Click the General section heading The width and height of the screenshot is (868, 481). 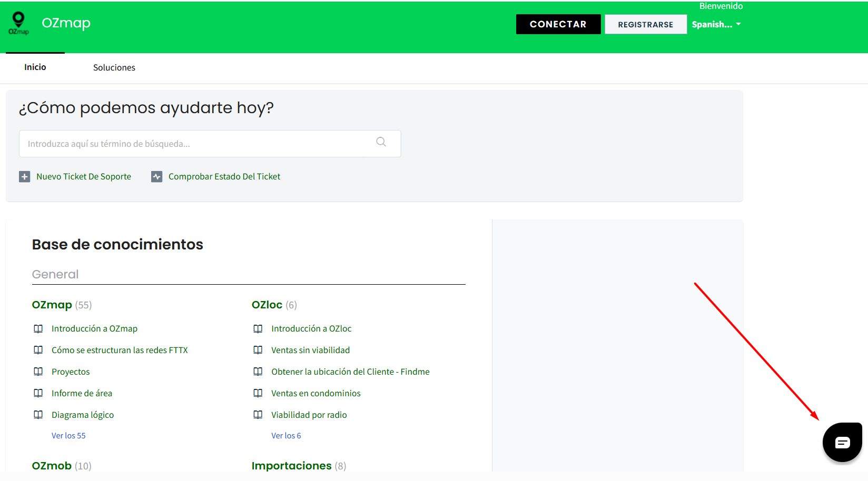[55, 274]
